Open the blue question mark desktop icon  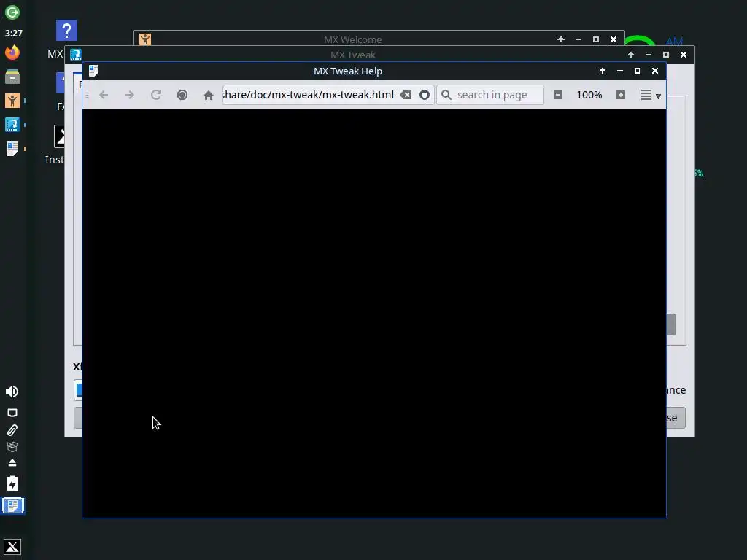[66, 31]
